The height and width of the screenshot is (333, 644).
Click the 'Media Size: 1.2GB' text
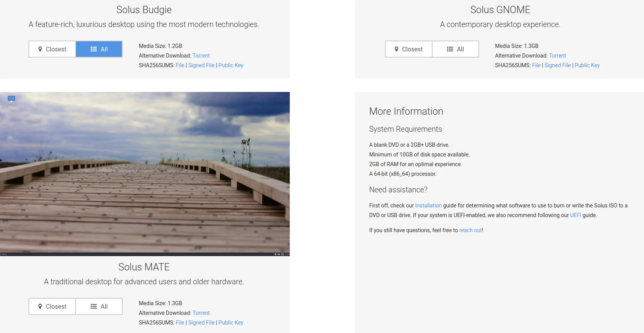161,46
